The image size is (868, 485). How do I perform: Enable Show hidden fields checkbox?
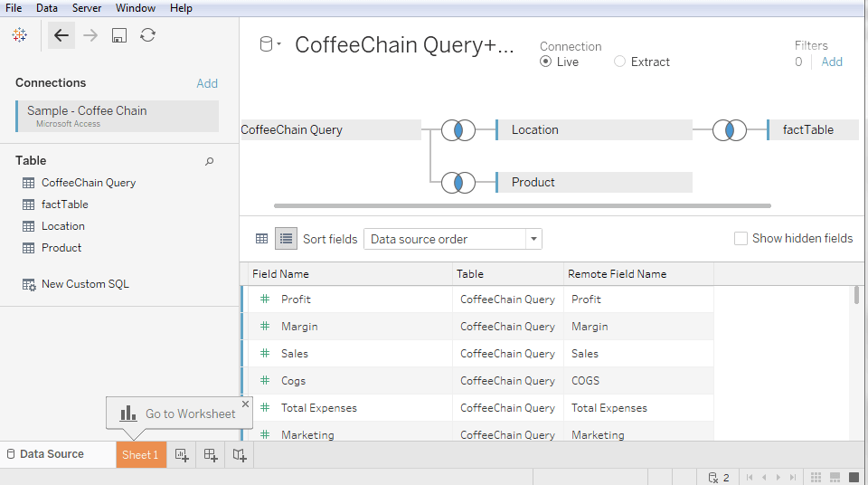click(x=741, y=238)
